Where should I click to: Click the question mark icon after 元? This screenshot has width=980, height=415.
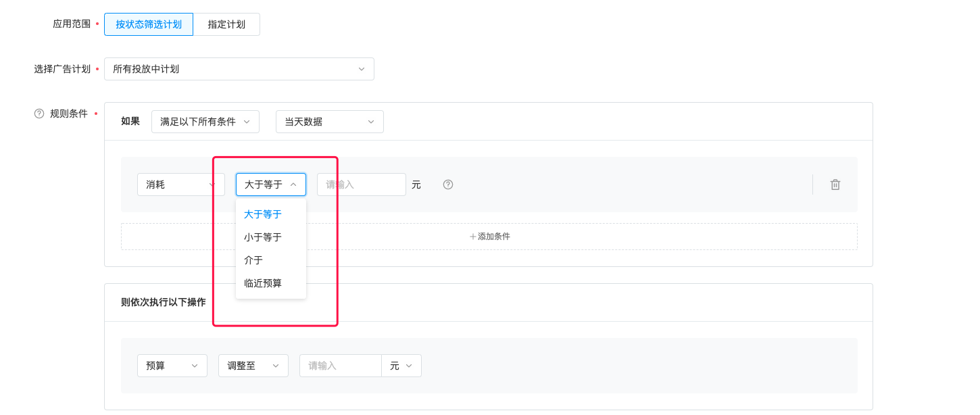[x=448, y=185]
